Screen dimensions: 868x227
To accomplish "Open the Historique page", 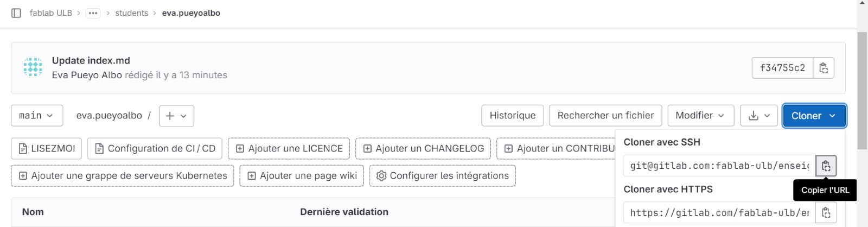I will (x=512, y=116).
